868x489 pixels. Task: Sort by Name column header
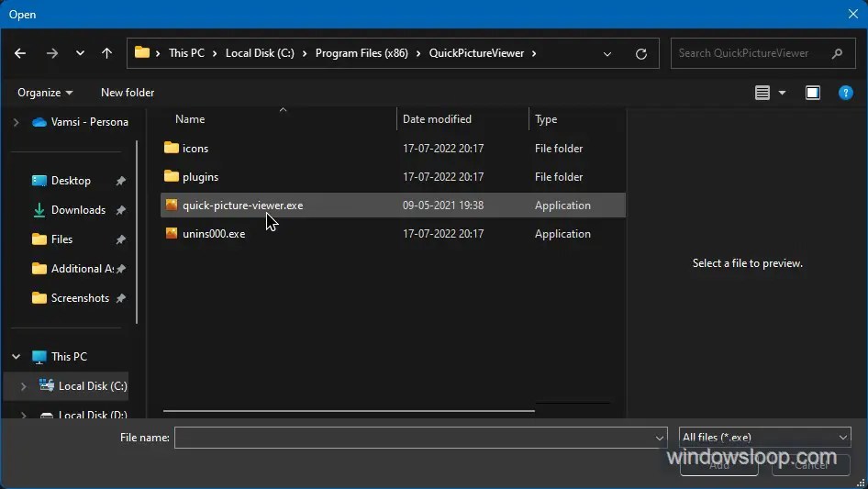190,119
